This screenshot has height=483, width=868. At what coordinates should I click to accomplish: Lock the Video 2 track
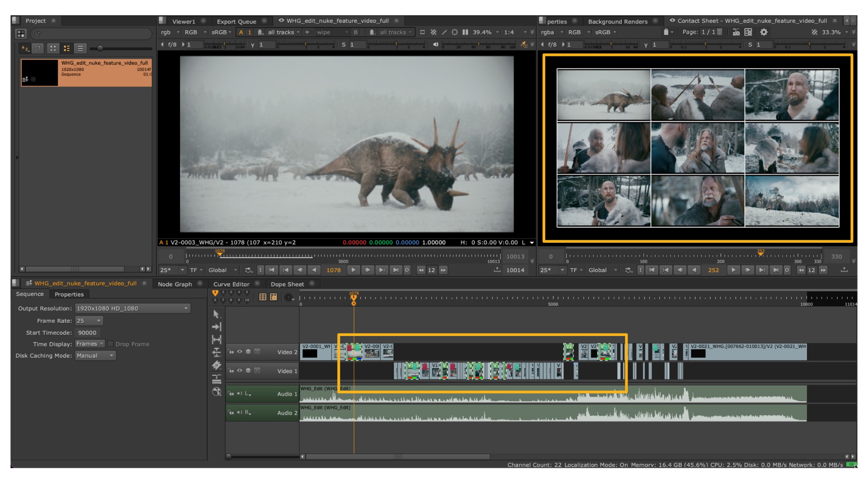(x=231, y=352)
